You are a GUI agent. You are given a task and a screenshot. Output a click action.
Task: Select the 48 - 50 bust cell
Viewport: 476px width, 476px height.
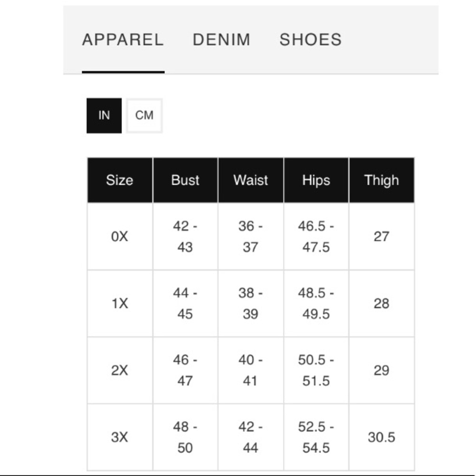(x=185, y=437)
